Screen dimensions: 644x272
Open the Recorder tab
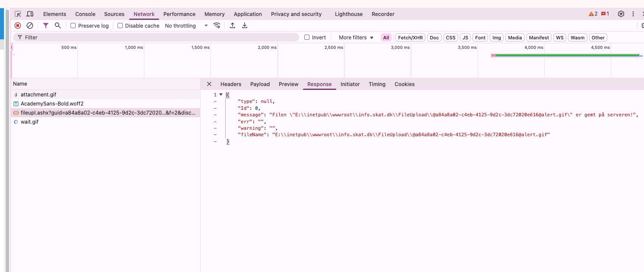(x=383, y=14)
